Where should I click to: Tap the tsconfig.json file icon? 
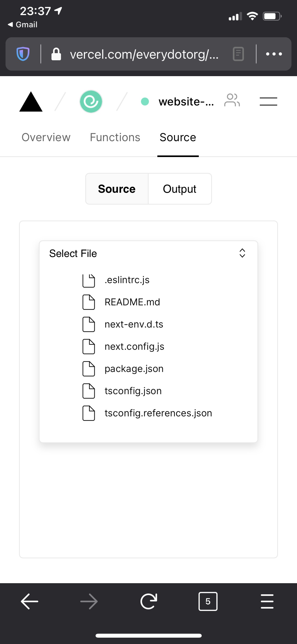pyautogui.click(x=89, y=391)
